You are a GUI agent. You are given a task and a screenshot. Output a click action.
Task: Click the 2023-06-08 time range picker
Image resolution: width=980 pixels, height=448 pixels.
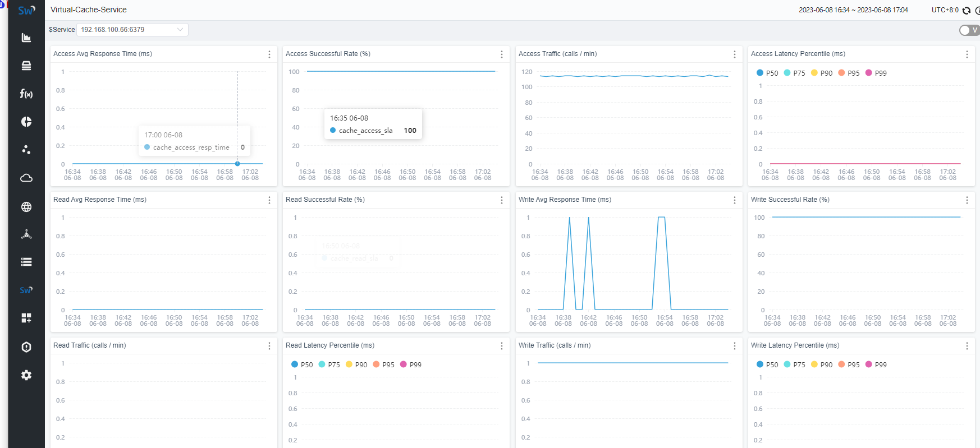pyautogui.click(x=853, y=10)
